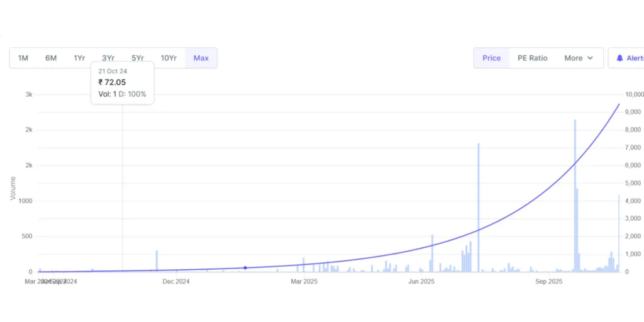
Task: Switch to the PE Ratio view
Action: [532, 58]
